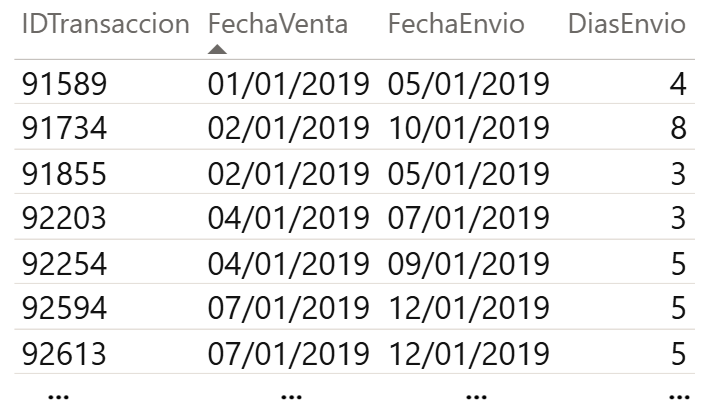Select sale date 01/01/2019 cell
The width and height of the screenshot is (710, 416).
[x=289, y=85]
